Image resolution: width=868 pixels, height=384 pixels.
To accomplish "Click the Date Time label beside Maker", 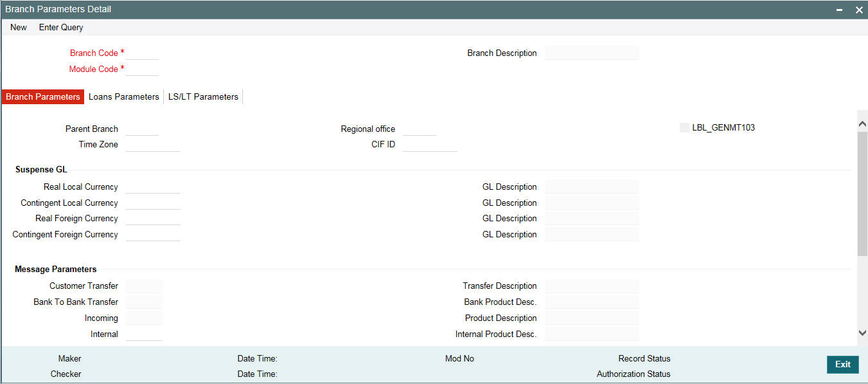I will pyautogui.click(x=257, y=358).
